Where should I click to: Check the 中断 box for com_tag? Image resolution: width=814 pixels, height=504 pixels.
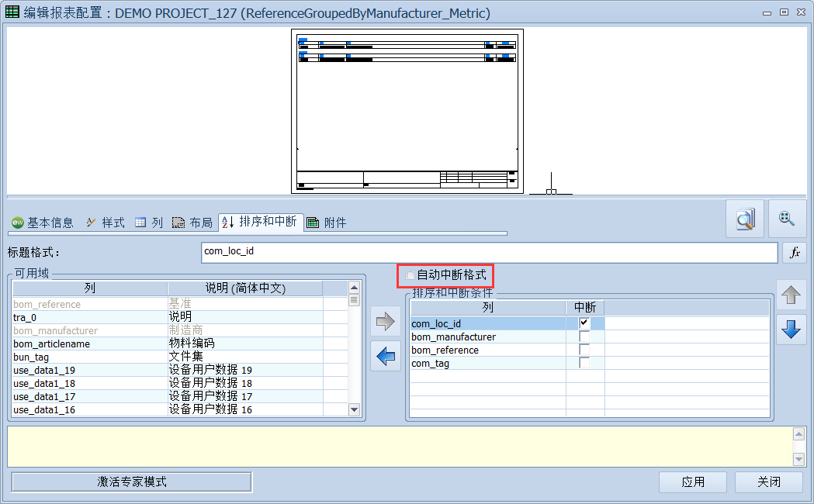(584, 363)
